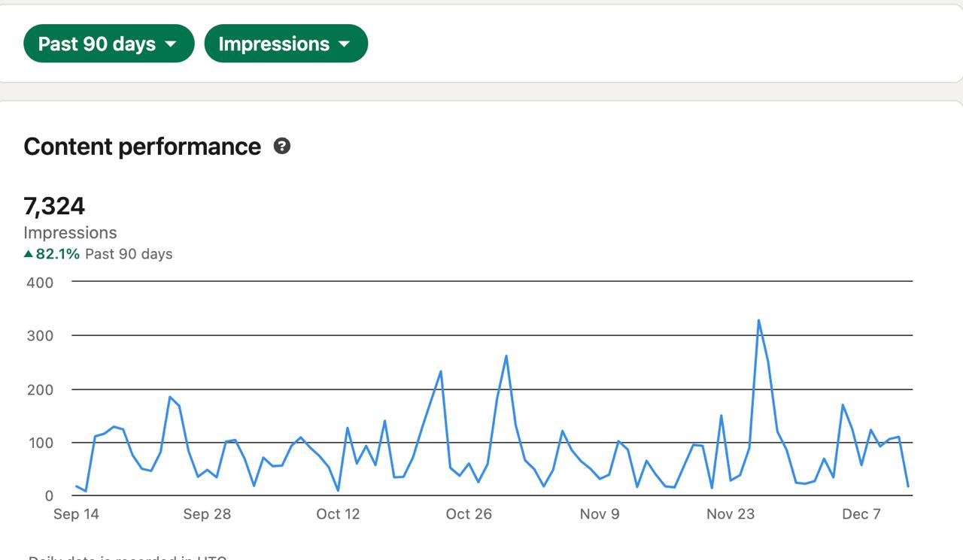
Task: Select the Content performance heading
Action: pyautogui.click(x=142, y=147)
